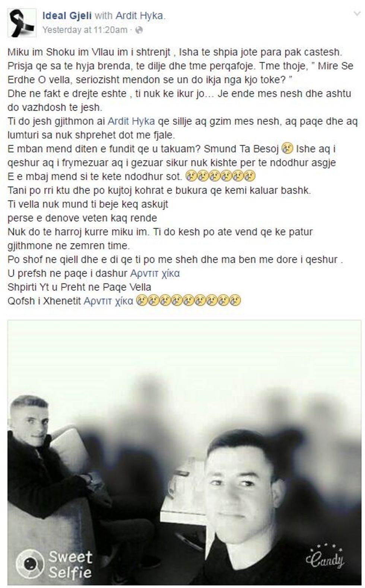Open the black ribbon profile picture
365x588 pixels.
22,23
